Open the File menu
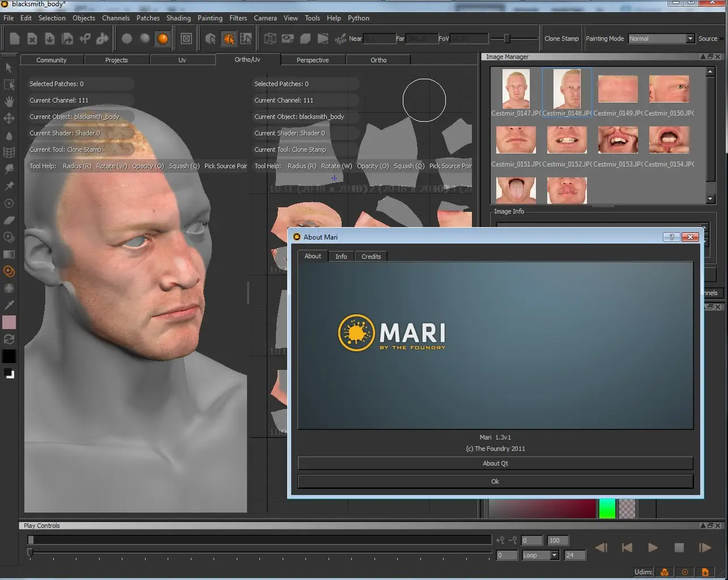 (x=8, y=18)
